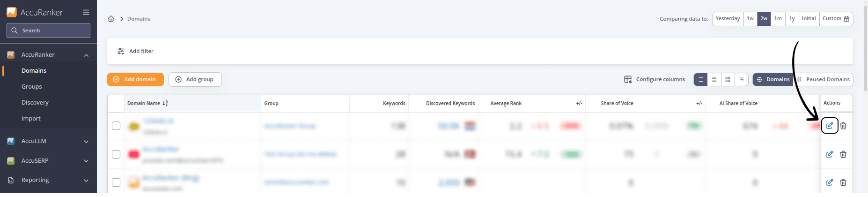Viewport: 868px width, 197px height.
Task: Tick the first domain row checkbox
Action: point(116,126)
